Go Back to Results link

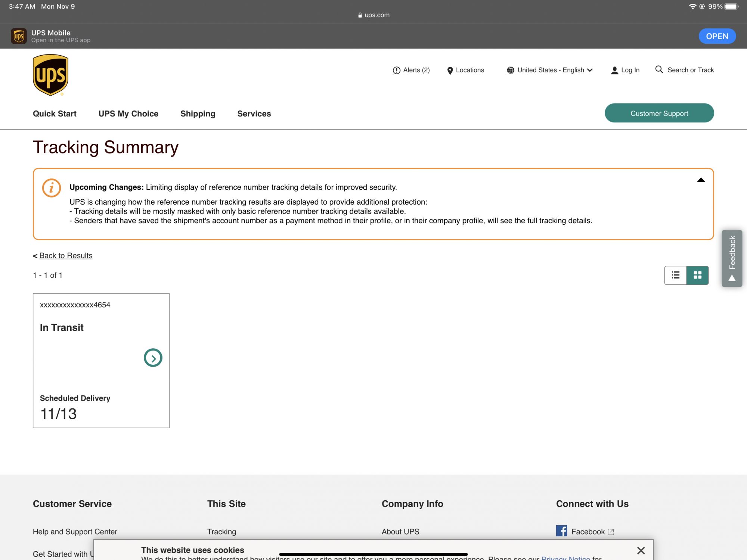pyautogui.click(x=66, y=256)
